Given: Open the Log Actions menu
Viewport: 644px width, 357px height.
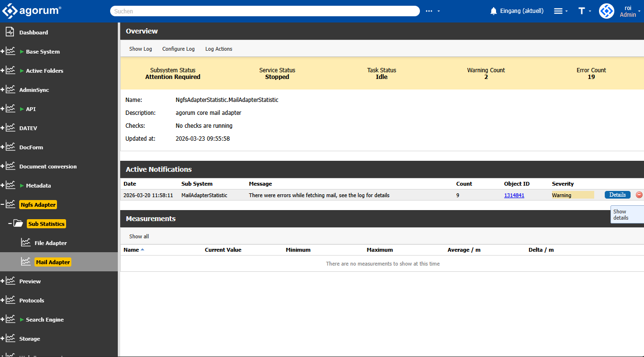Looking at the screenshot, I should coord(218,49).
